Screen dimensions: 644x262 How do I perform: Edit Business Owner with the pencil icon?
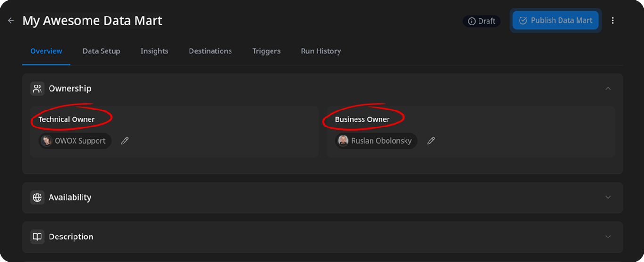point(431,141)
